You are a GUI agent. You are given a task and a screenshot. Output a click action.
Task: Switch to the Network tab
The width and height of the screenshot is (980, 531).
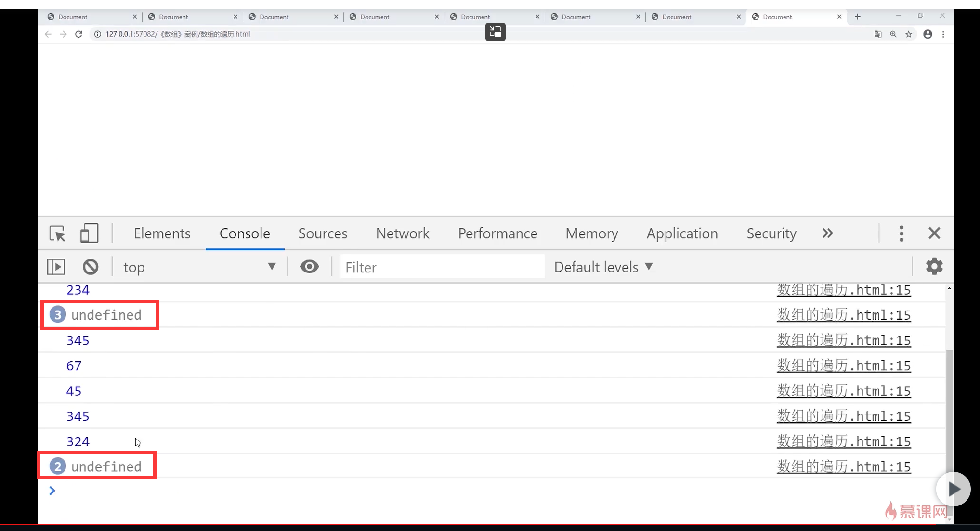pos(403,233)
